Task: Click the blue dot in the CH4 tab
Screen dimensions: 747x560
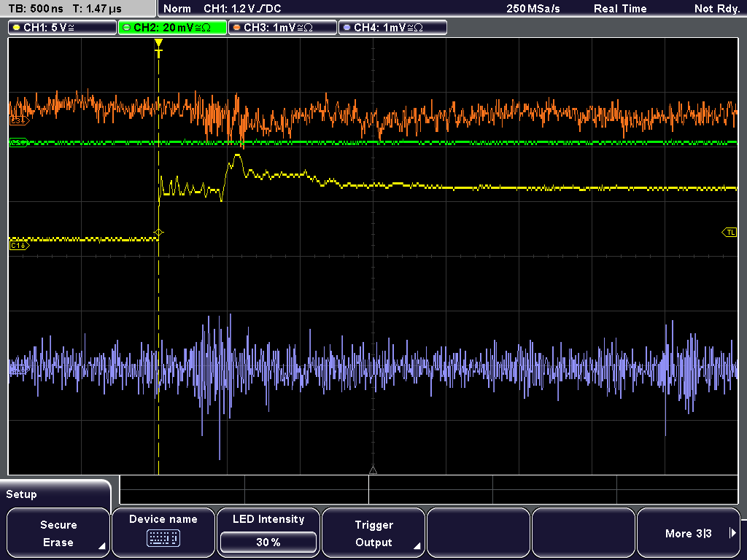Action: 347,28
